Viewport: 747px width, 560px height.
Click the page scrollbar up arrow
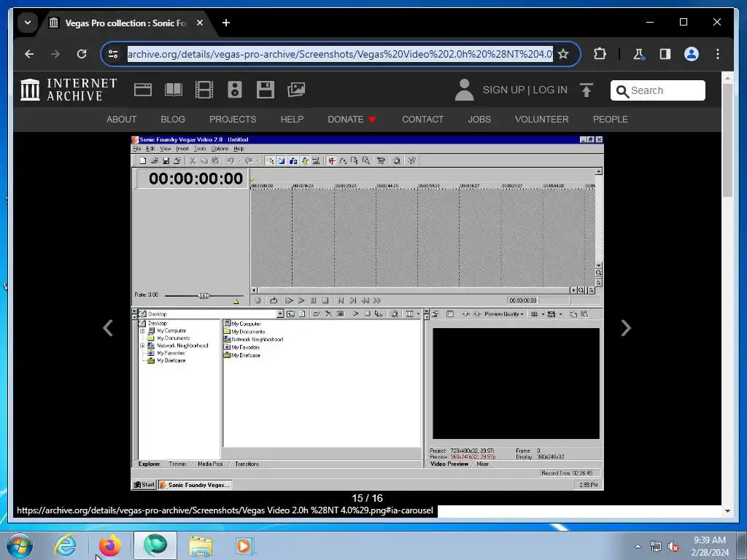(x=727, y=77)
